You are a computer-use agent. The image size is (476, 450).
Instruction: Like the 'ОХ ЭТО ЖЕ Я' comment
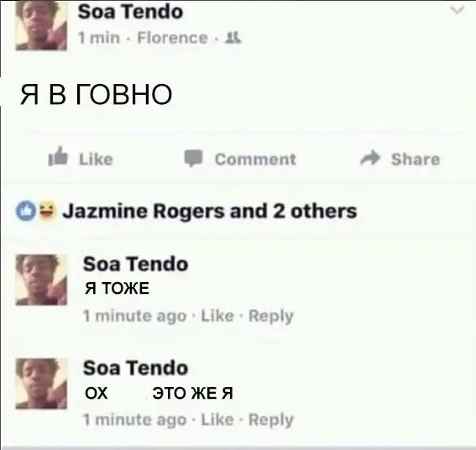coord(217,420)
